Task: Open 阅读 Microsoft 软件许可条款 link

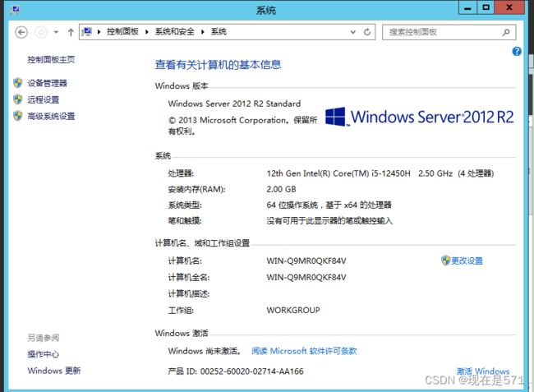Action: [304, 351]
